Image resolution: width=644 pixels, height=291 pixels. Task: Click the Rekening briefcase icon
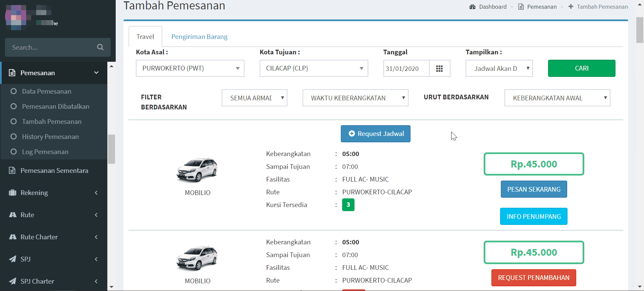(x=12, y=193)
